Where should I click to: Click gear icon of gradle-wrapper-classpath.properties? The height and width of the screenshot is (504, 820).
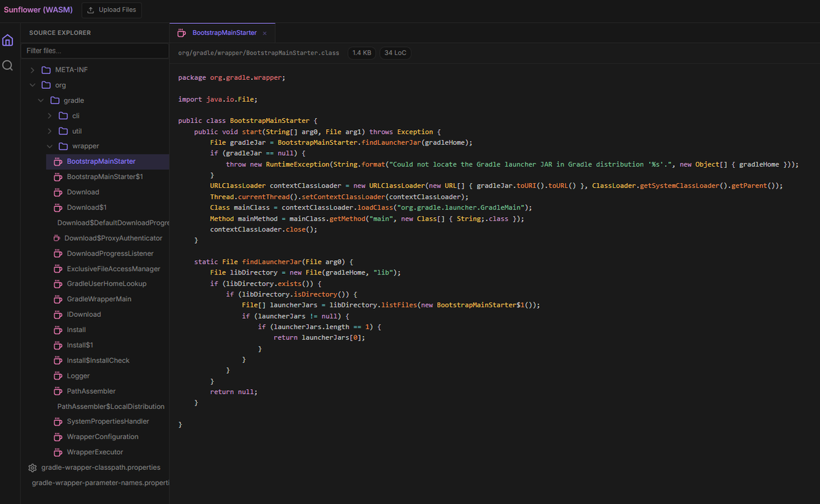click(32, 468)
